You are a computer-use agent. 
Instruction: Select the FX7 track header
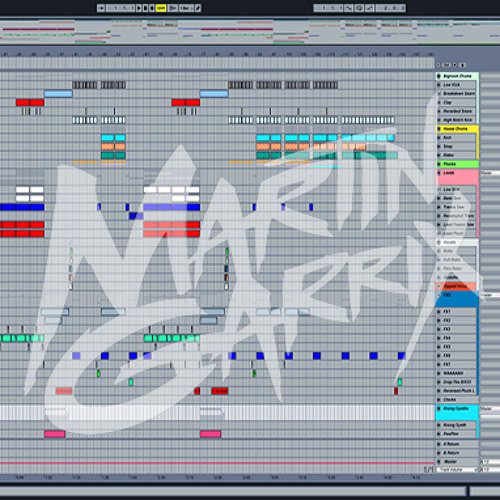pos(456,364)
